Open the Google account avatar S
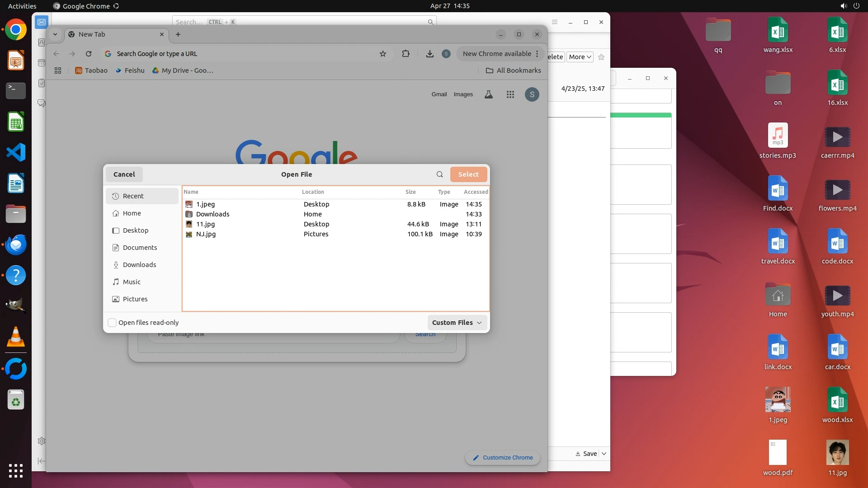The image size is (868, 488). (x=532, y=94)
